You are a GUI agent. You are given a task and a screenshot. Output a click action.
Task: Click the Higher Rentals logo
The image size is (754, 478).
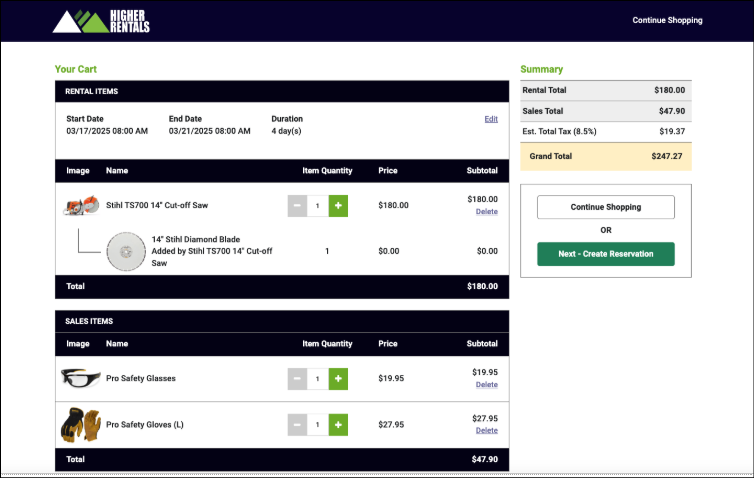click(101, 21)
